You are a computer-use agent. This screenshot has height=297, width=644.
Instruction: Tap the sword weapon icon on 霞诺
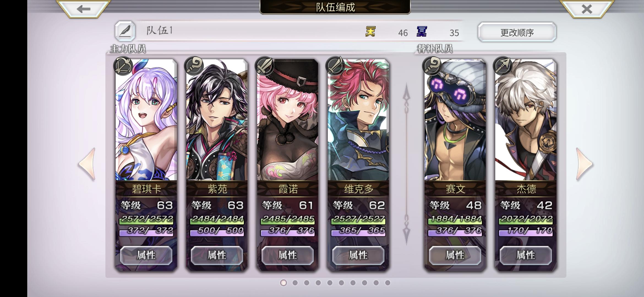(x=264, y=66)
